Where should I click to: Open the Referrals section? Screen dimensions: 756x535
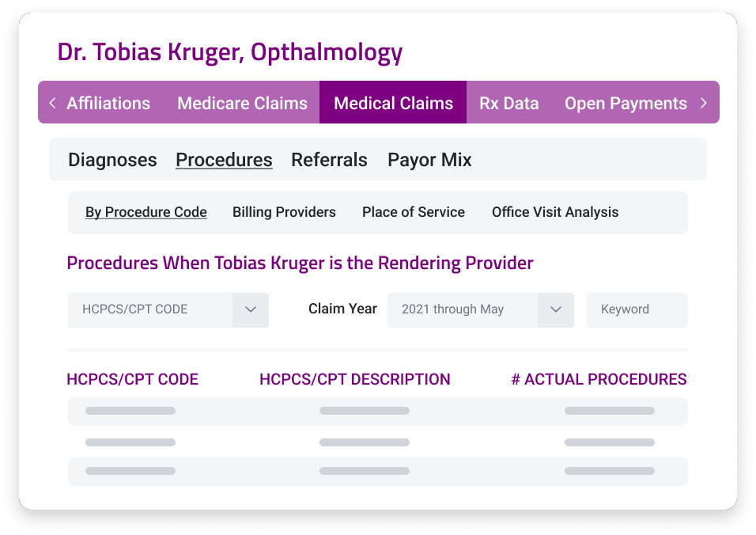(329, 160)
